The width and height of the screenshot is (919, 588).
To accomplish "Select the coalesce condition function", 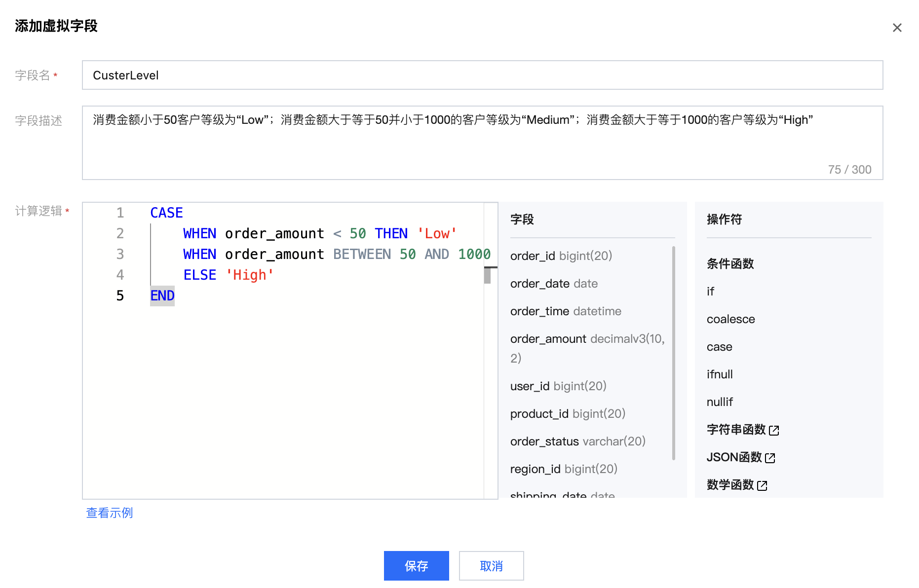I will click(730, 319).
